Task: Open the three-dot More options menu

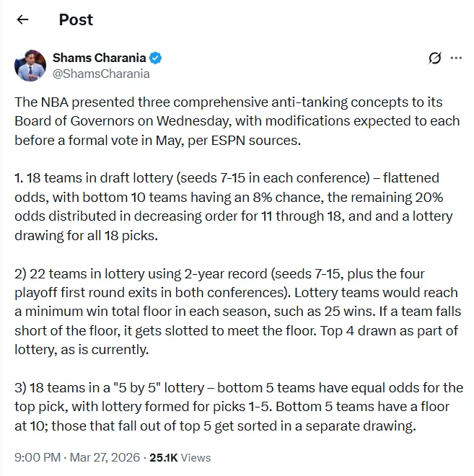Action: point(456,58)
